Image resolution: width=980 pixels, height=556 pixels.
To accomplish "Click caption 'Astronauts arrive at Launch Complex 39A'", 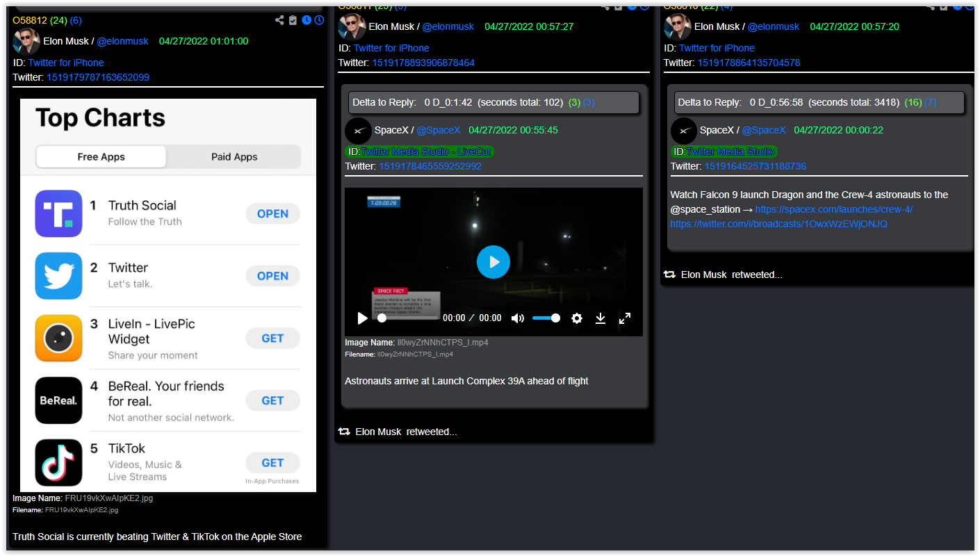I will pyautogui.click(x=466, y=381).
